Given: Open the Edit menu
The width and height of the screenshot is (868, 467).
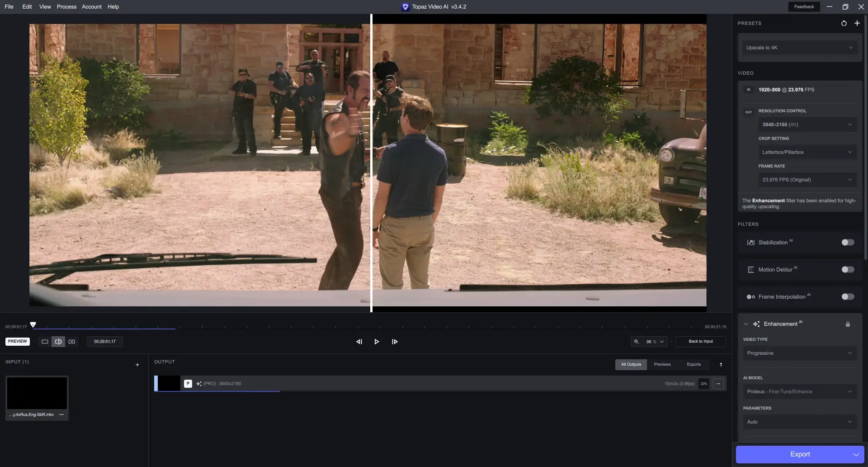Looking at the screenshot, I should pyautogui.click(x=27, y=7).
